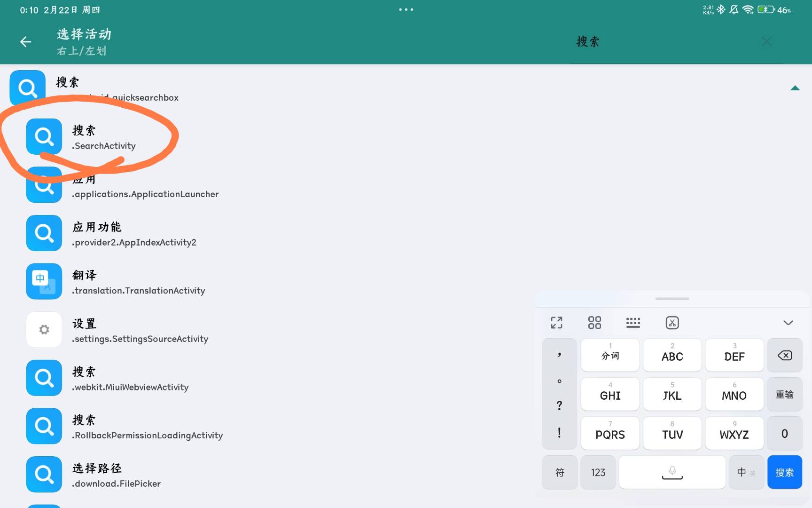
Task: Toggle Chinese/English input mode key
Action: (x=746, y=472)
